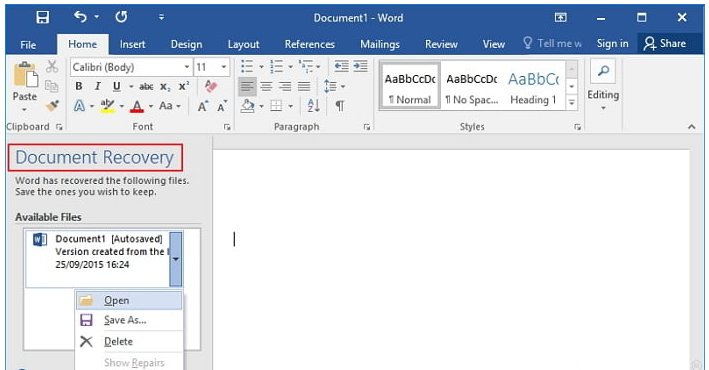709x370 pixels.
Task: Toggle Superscript formatting
Action: (184, 86)
